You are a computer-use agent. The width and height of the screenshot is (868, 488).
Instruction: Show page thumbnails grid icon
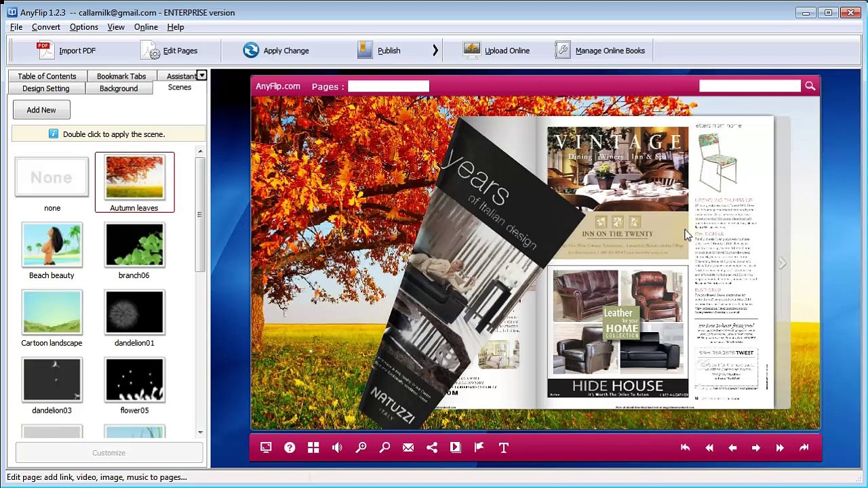click(313, 447)
